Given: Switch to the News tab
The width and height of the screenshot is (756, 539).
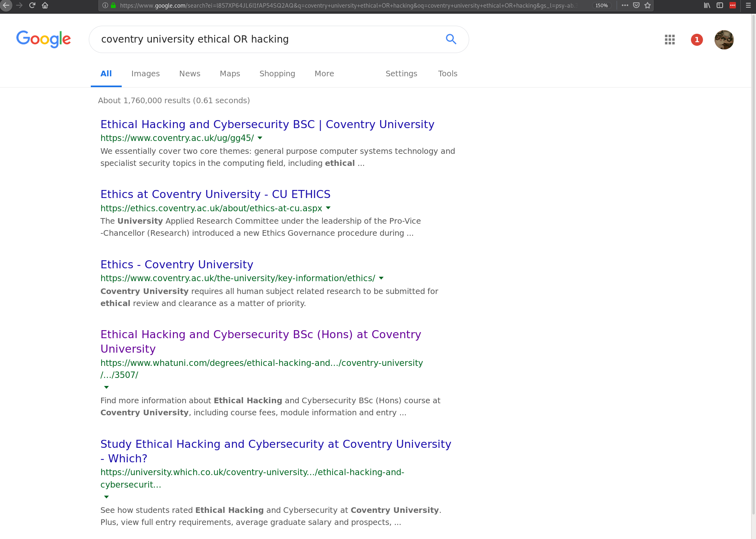Looking at the screenshot, I should (x=190, y=73).
